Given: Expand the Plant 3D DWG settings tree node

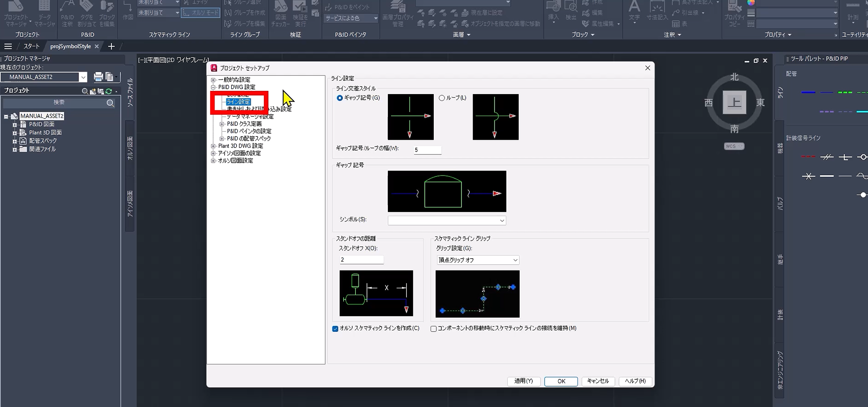Looking at the screenshot, I should coord(213,146).
